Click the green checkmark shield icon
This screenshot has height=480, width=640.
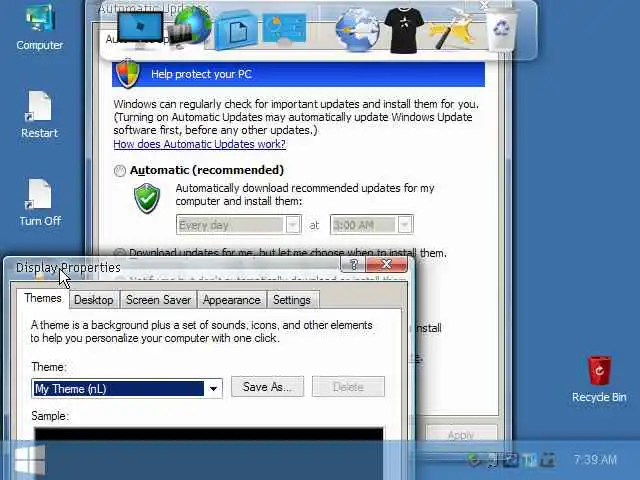[x=147, y=198]
